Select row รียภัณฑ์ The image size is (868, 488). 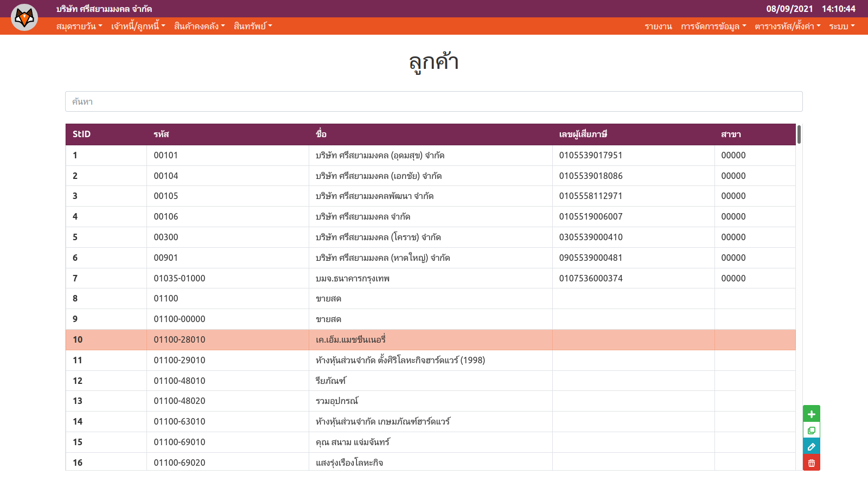430,381
